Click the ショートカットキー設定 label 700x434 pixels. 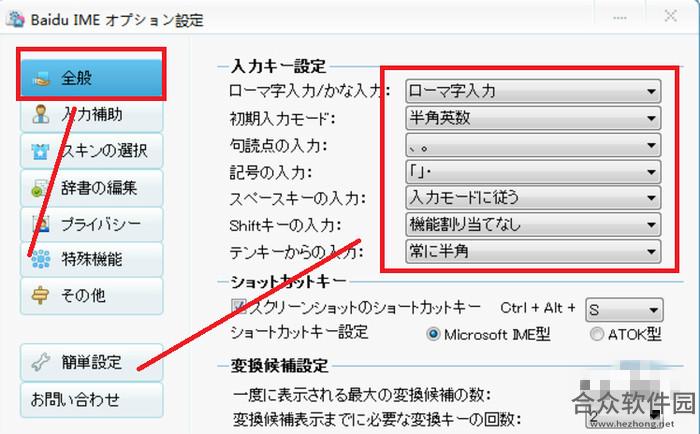coord(299,333)
